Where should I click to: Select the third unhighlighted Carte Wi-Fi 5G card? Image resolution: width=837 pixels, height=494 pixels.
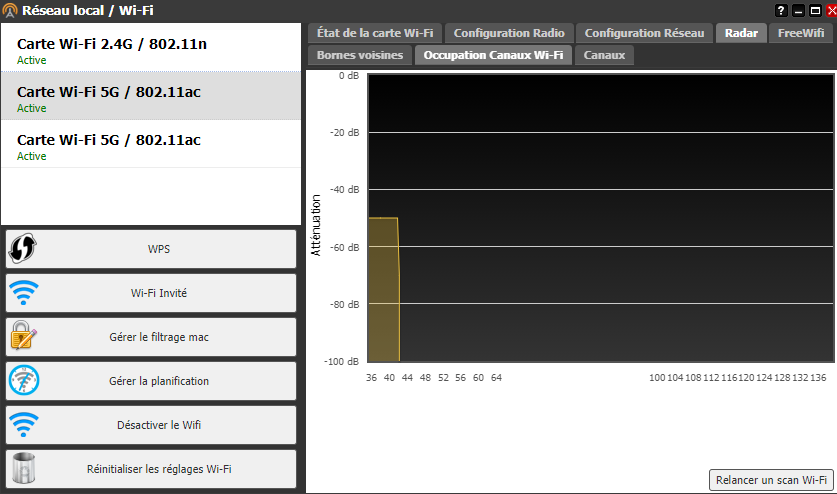point(151,144)
